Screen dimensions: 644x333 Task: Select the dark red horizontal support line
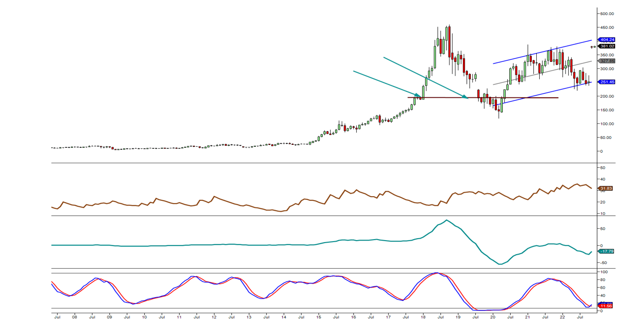[x=483, y=97]
